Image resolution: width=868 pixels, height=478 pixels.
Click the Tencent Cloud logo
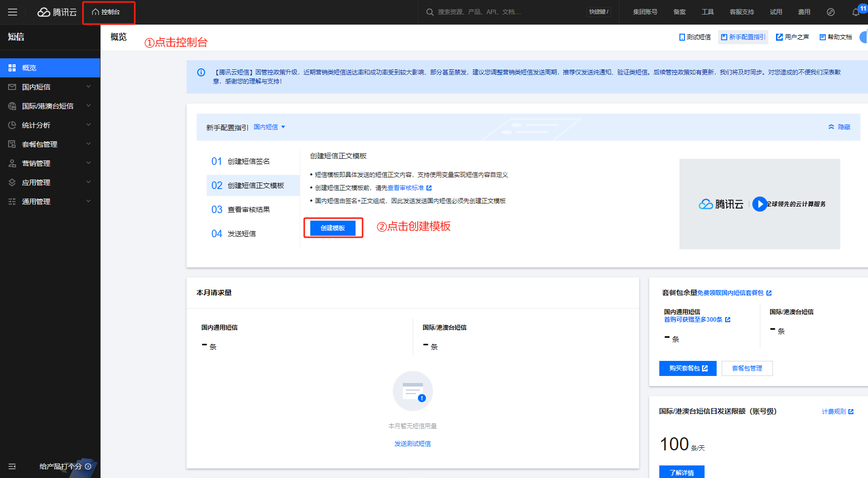(x=57, y=12)
